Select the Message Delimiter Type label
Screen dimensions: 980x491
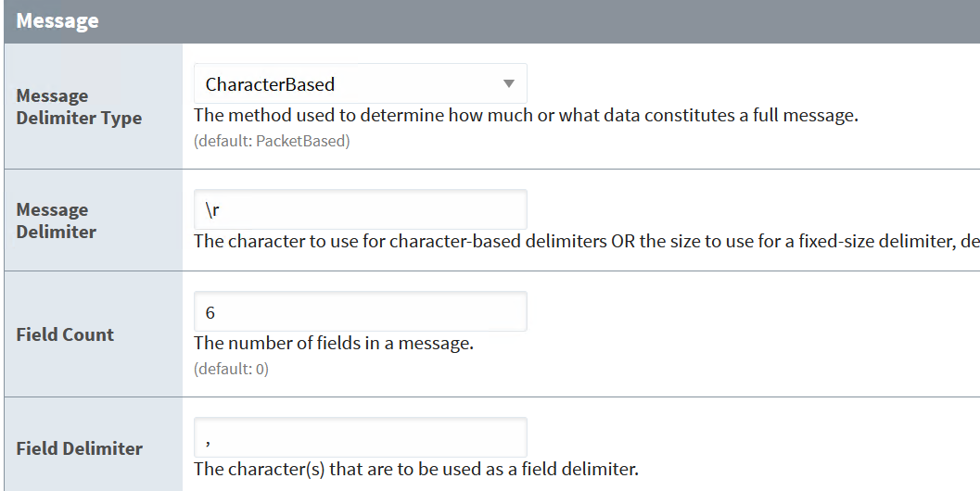click(79, 107)
